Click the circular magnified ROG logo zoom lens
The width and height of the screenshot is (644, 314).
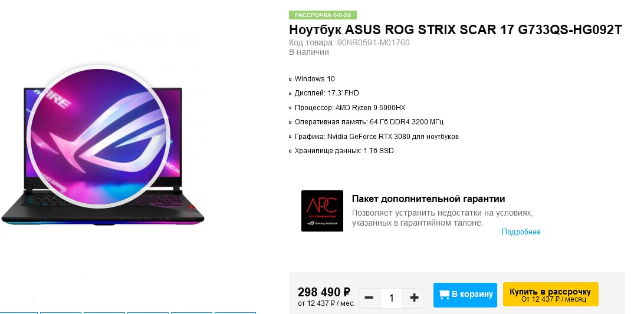point(98,136)
